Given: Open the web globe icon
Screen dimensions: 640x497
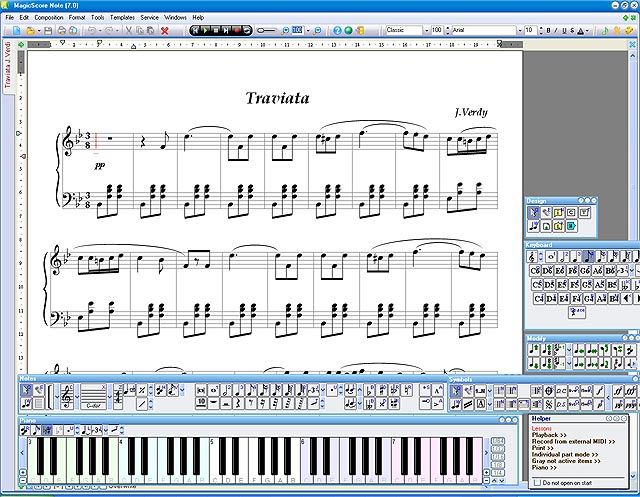Looking at the screenshot, I should click(348, 31).
